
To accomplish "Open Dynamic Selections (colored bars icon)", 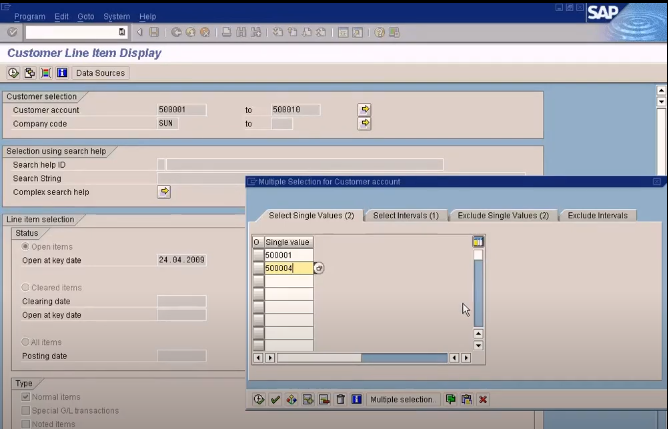I will click(x=46, y=73).
